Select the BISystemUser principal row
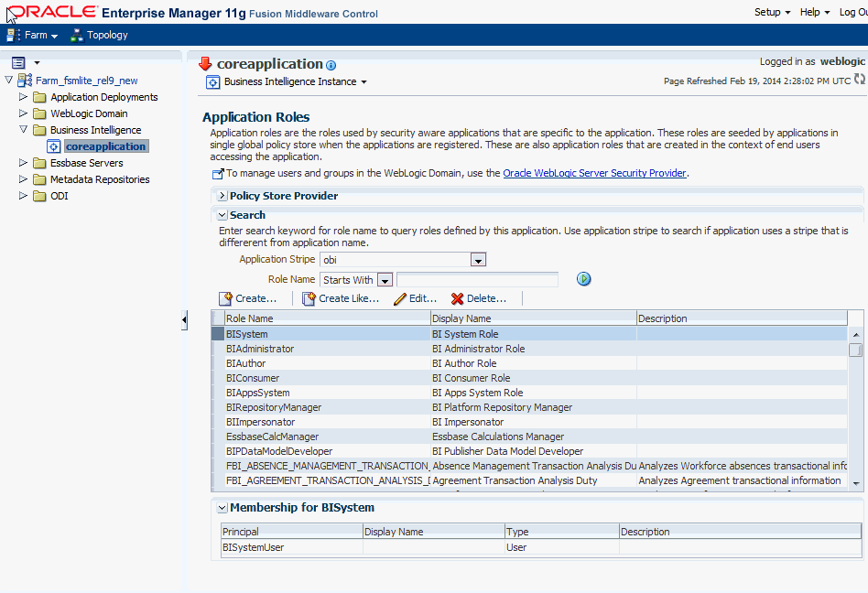 coord(541,547)
